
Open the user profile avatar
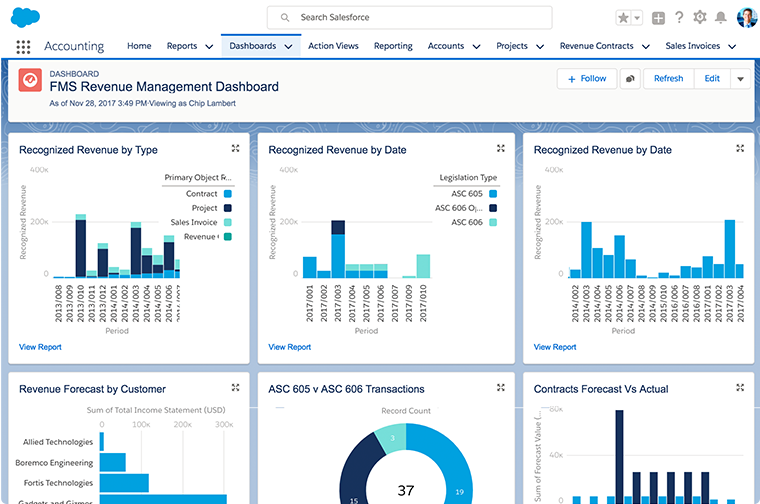click(746, 17)
